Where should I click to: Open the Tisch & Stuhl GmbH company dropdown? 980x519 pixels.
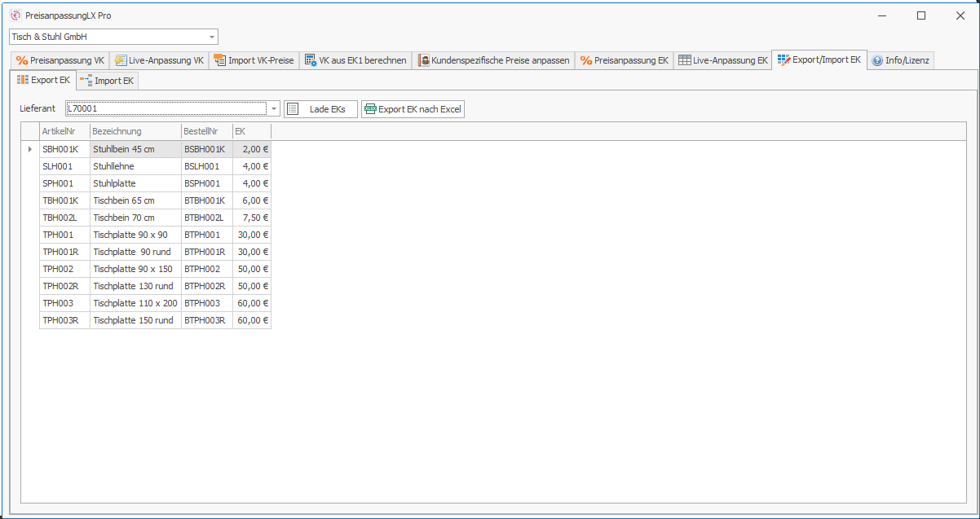(x=212, y=37)
